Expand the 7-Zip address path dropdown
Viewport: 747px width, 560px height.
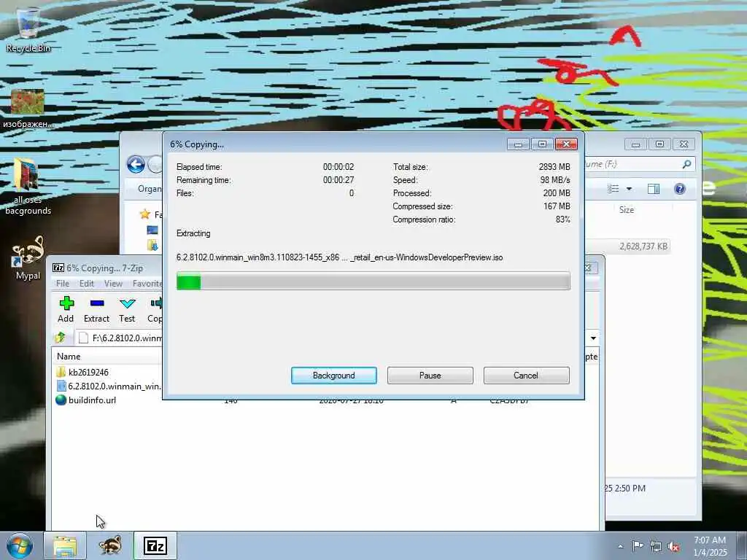click(593, 338)
